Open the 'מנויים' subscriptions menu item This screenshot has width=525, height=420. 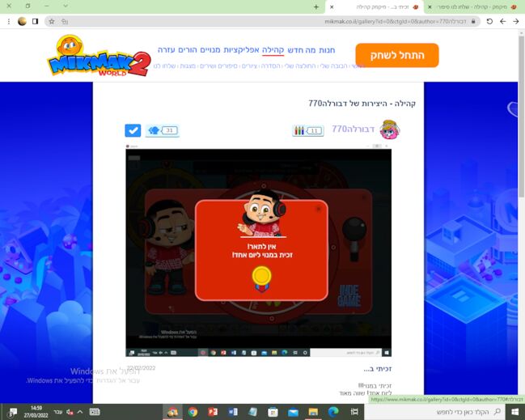(x=210, y=50)
